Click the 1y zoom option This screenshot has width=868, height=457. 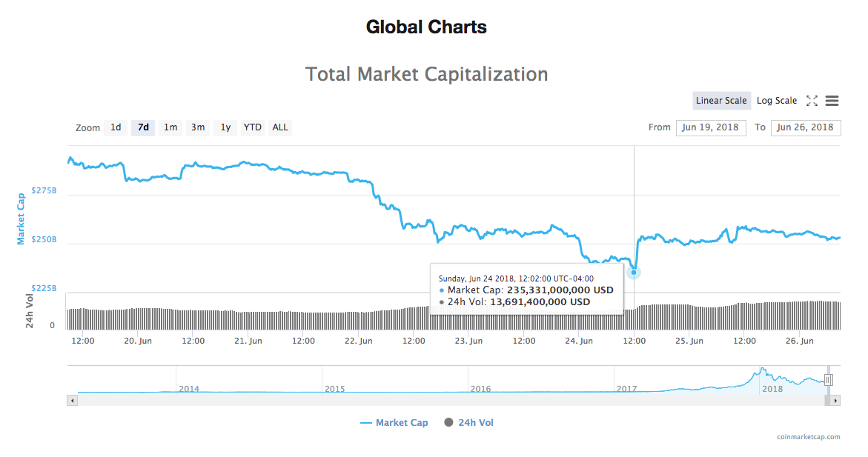tap(225, 127)
